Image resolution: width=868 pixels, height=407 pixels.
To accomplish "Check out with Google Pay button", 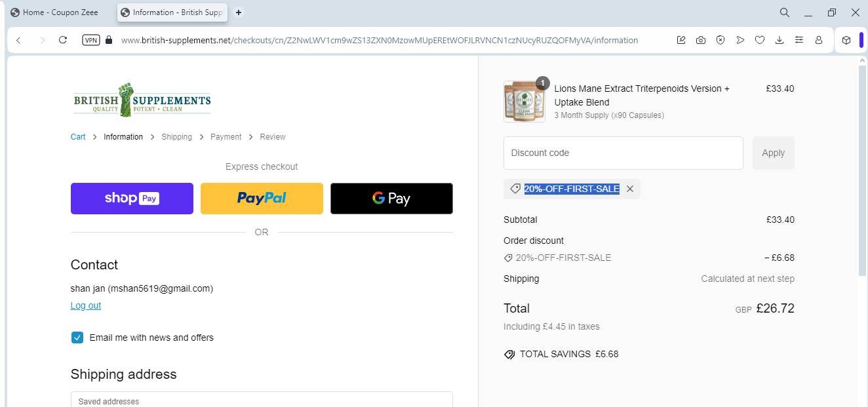I will pyautogui.click(x=391, y=199).
